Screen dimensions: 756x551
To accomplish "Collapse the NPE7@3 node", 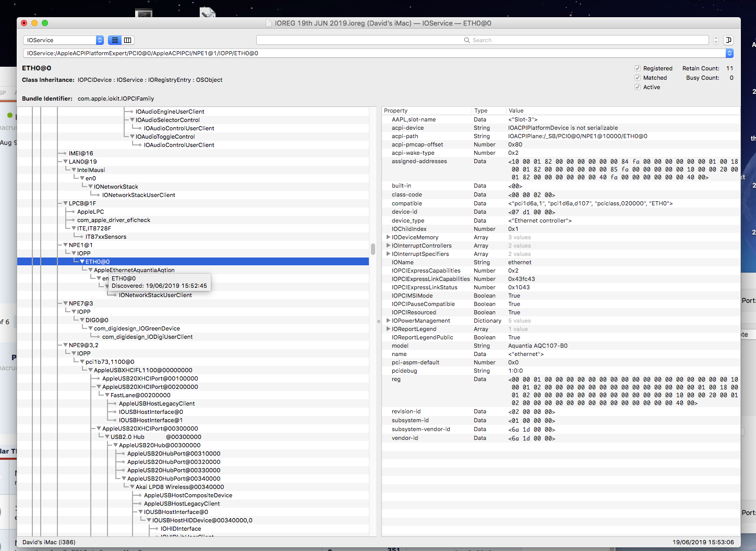I will (66, 303).
